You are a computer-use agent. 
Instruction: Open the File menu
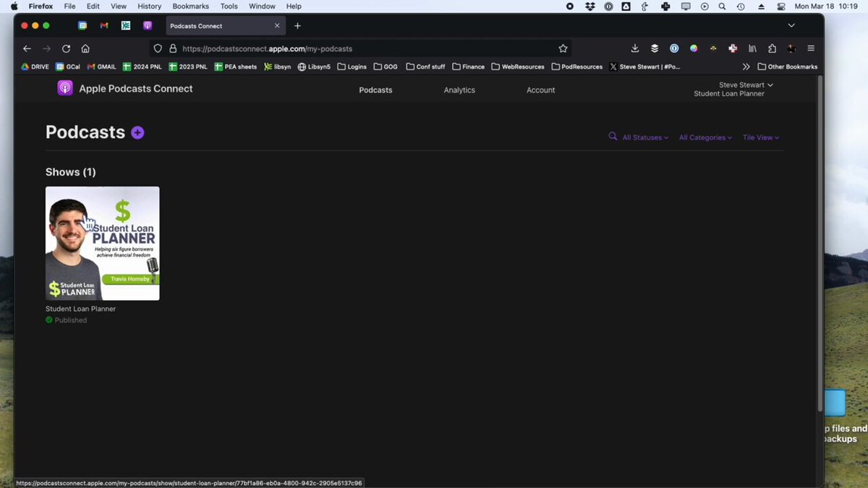pos(69,6)
